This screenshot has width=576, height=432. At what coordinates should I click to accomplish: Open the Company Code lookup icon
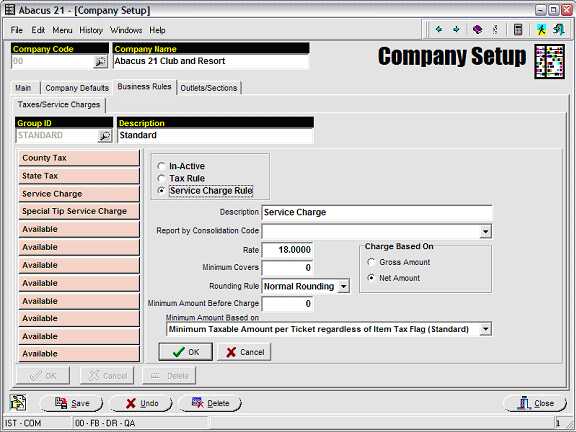100,62
